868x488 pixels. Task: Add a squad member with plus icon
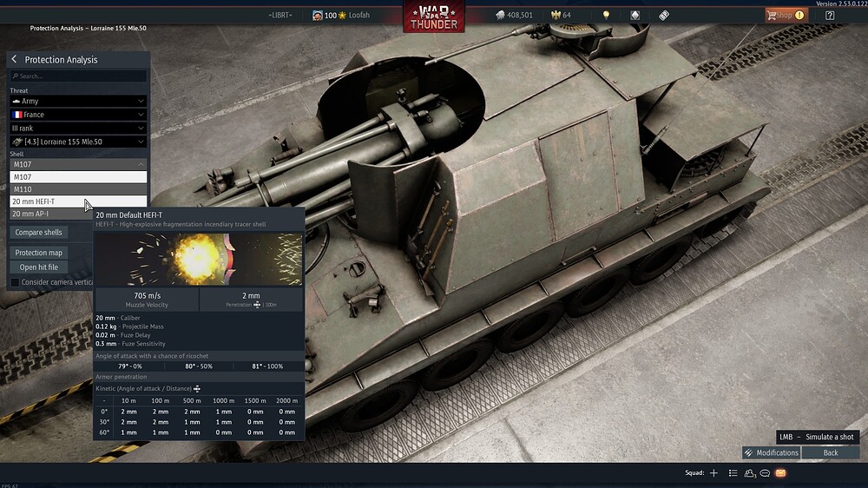(x=713, y=473)
